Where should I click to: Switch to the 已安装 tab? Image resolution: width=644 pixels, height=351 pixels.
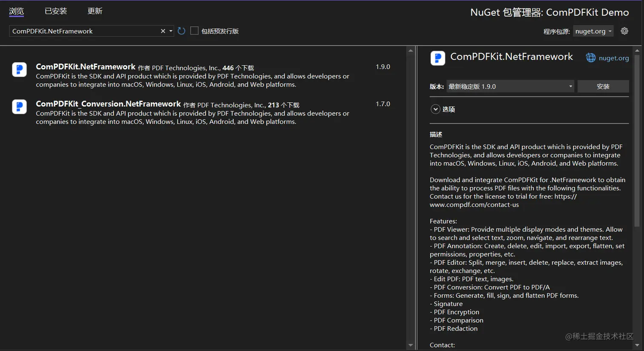56,11
